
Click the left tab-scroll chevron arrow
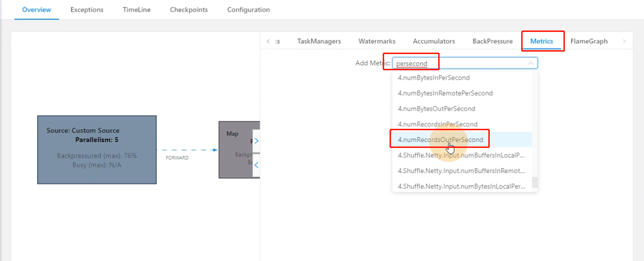(x=268, y=41)
